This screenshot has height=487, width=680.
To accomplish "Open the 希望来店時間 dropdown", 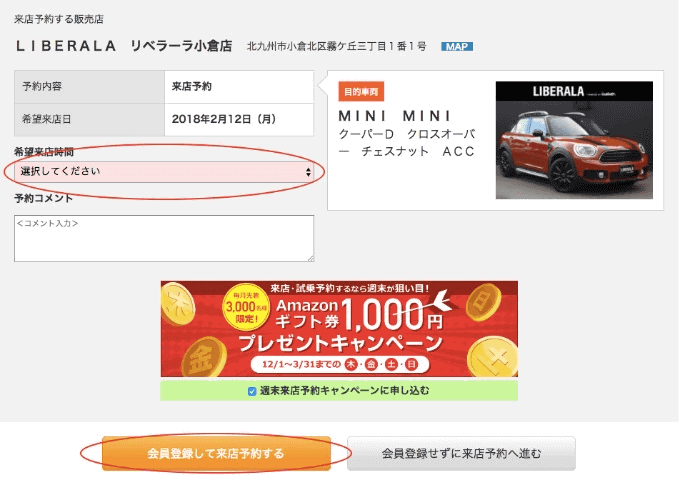I will point(164,172).
